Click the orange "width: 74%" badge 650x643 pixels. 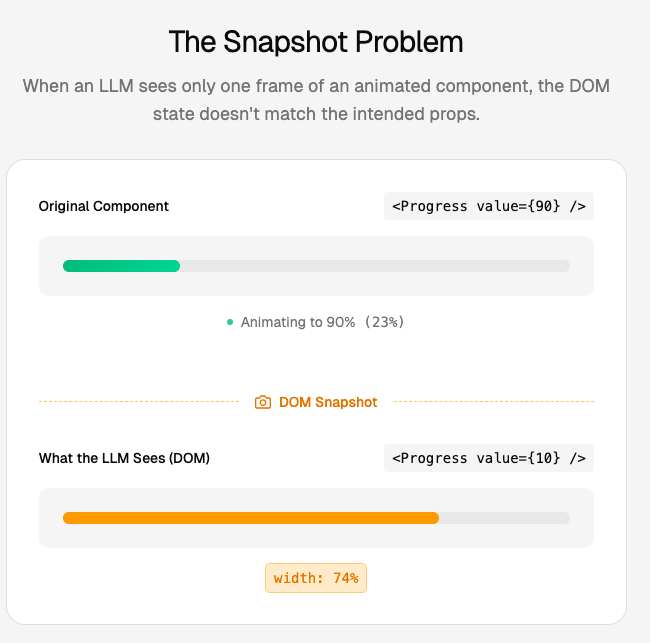coord(316,578)
